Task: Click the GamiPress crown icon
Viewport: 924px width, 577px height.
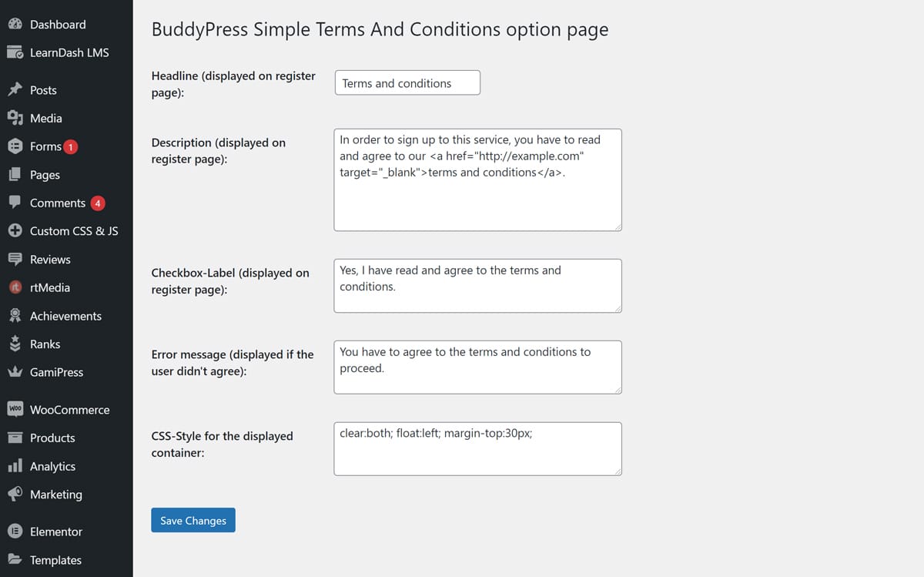Action: coord(15,372)
